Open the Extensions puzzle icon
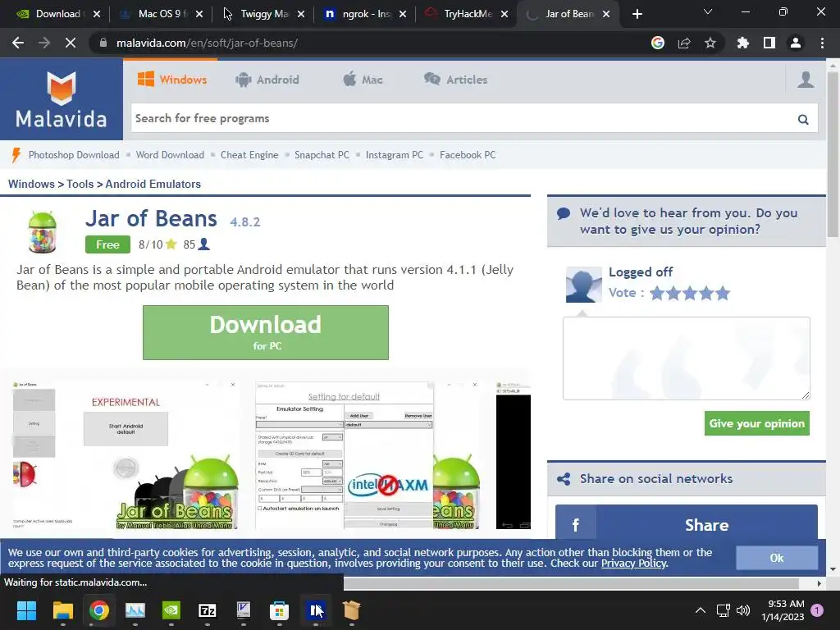 point(743,43)
